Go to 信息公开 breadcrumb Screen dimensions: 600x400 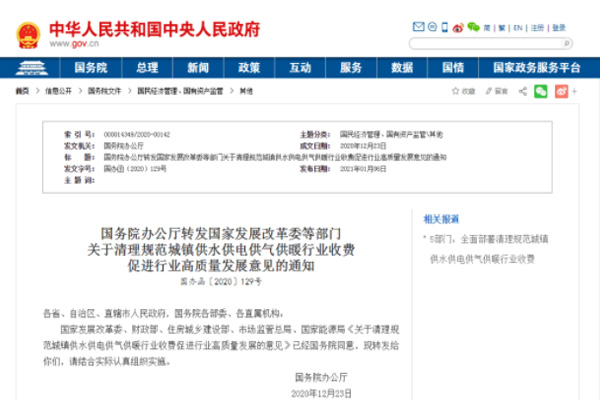59,91
